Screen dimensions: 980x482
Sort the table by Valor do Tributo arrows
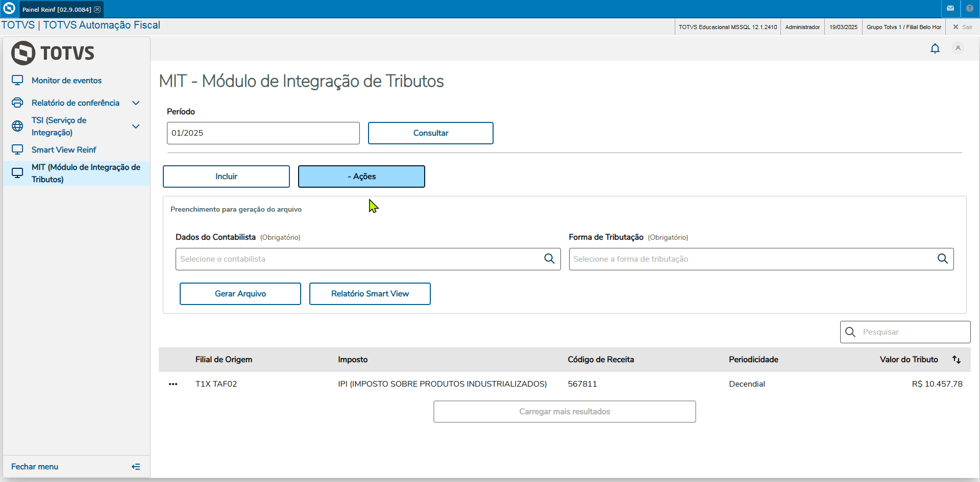[x=957, y=360]
